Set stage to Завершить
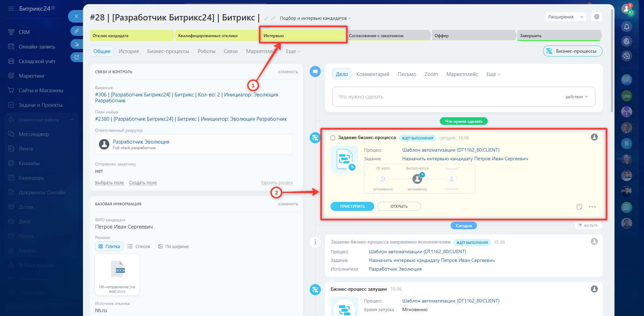The height and width of the screenshot is (316, 644). point(559,35)
